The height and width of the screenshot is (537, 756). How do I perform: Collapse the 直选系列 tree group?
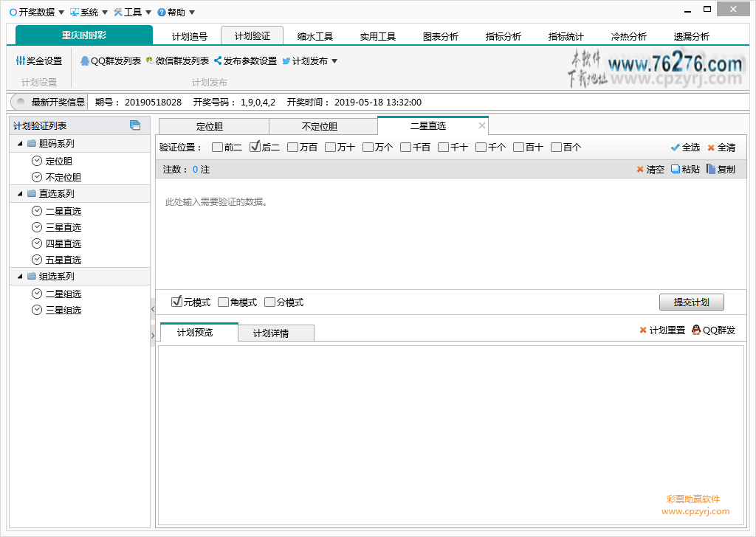(x=20, y=193)
